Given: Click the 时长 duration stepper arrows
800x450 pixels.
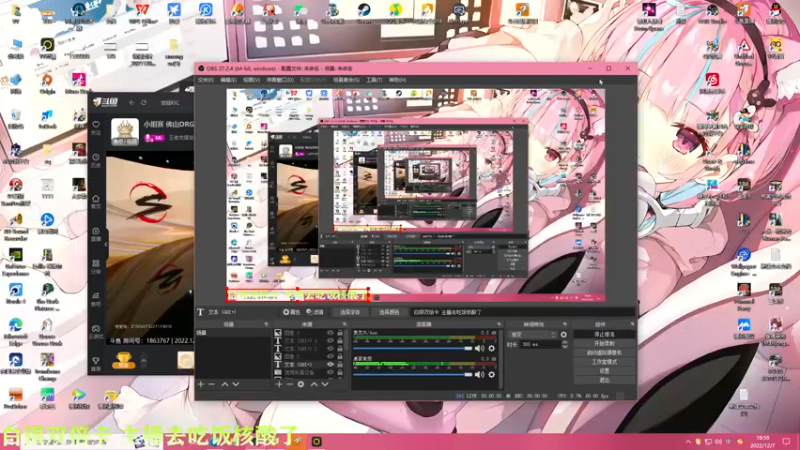Looking at the screenshot, I should (564, 345).
